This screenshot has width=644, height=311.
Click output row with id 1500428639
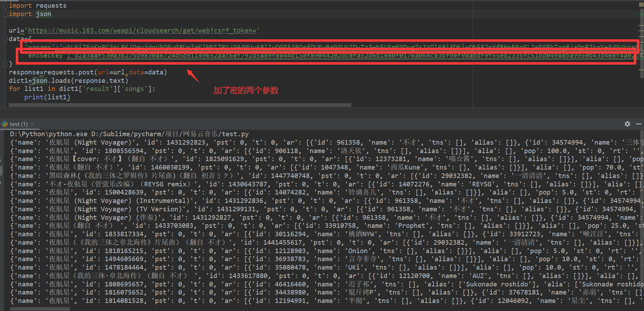[327, 192]
